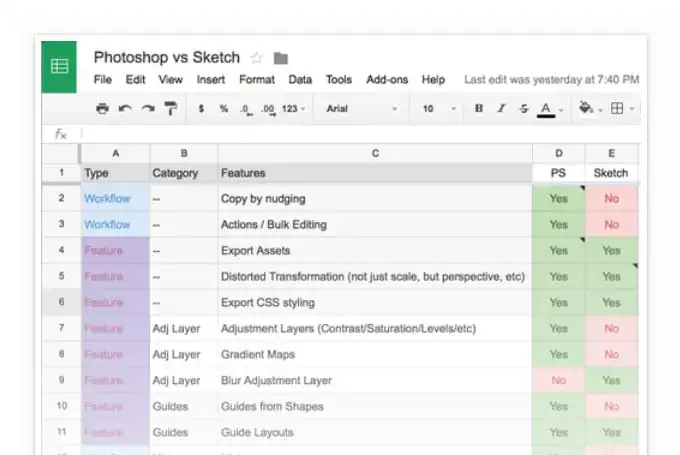Select Actions / Bulk Editing cell
The height and width of the screenshot is (455, 680).
click(x=375, y=225)
